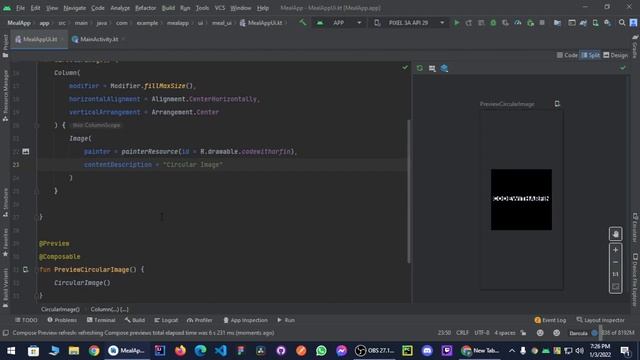This screenshot has height=360, width=640.
Task: Open WhatsApp from taskbar
Action: point(321,351)
